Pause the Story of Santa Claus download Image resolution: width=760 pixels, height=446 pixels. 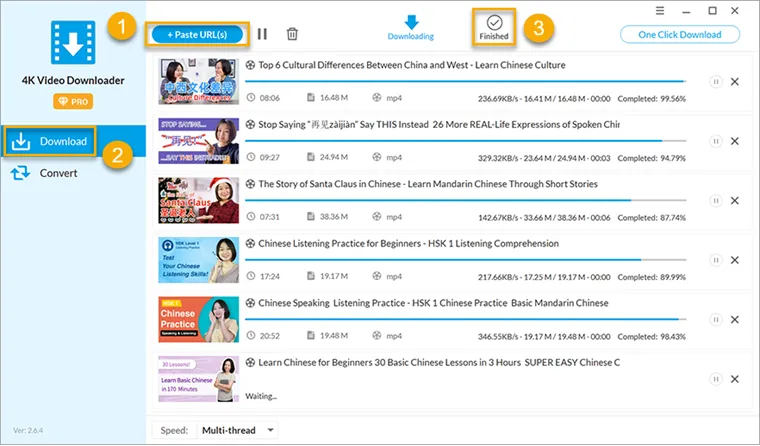pos(715,201)
